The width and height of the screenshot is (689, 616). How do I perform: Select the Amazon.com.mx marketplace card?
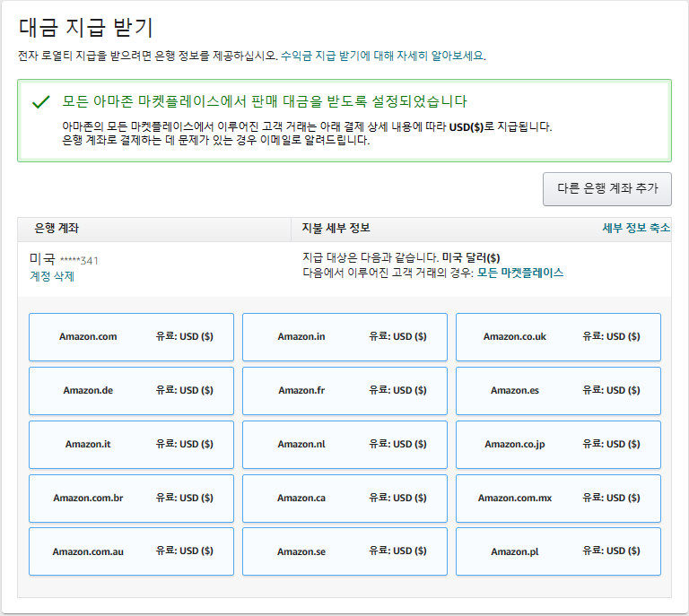pos(558,499)
